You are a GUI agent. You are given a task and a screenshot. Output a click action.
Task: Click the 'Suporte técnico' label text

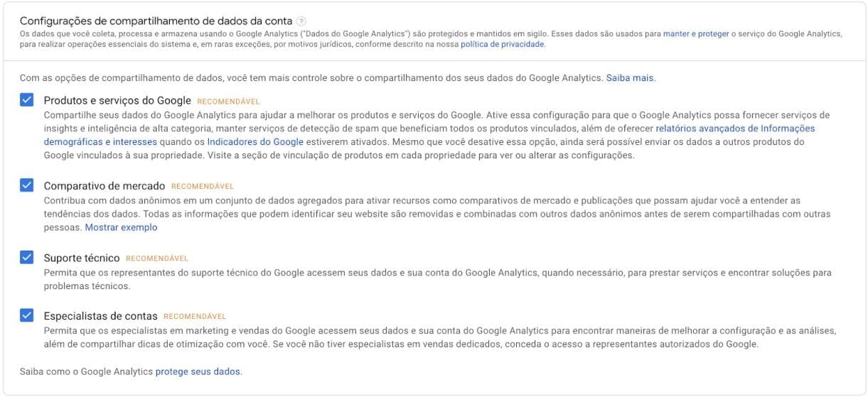(82, 258)
